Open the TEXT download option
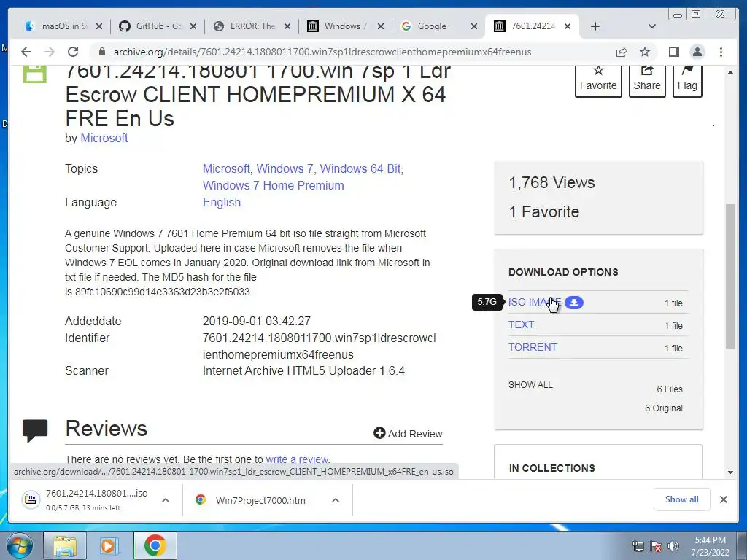Screen dimensions: 747x560 (521, 324)
